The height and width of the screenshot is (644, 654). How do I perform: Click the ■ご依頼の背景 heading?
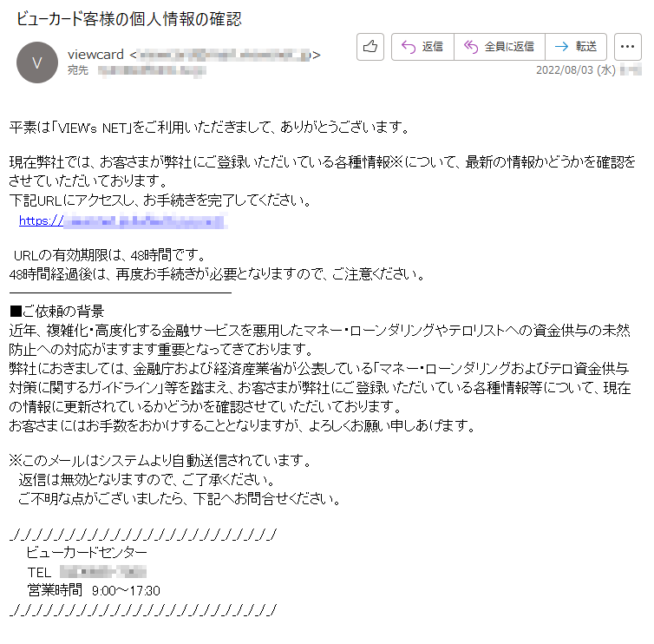(x=56, y=312)
